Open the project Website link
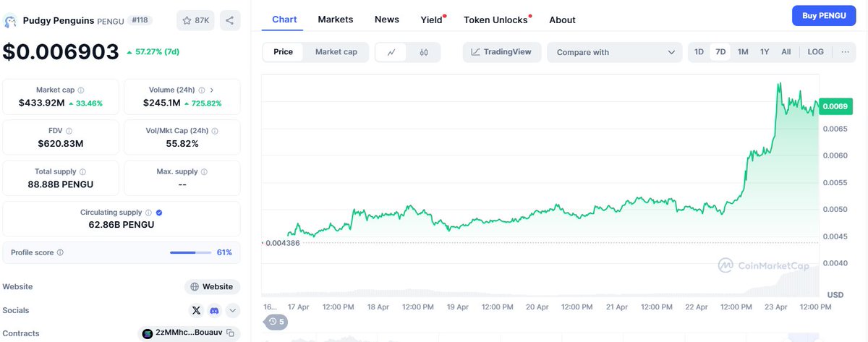The image size is (868, 342). point(212,287)
